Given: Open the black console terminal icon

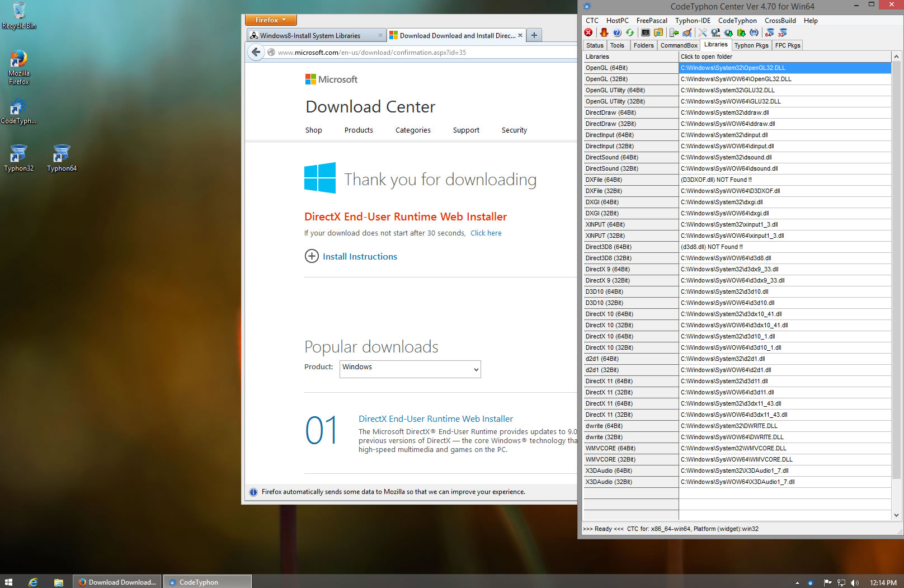Looking at the screenshot, I should (646, 32).
